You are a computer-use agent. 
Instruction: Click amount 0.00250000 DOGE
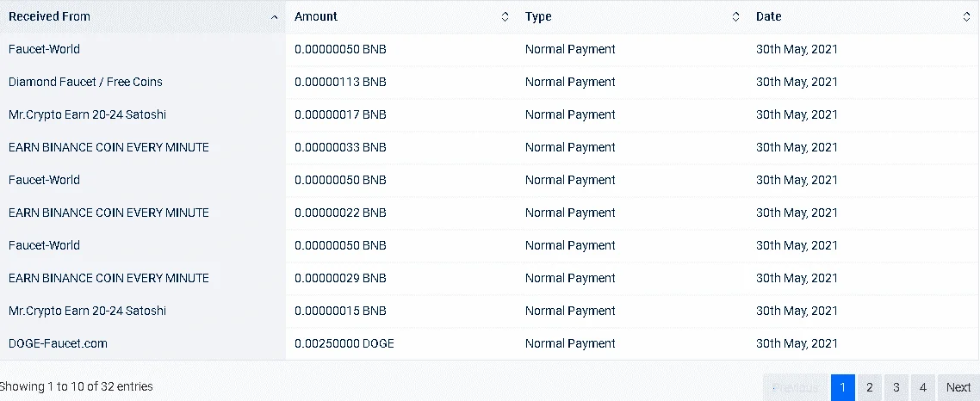[344, 343]
